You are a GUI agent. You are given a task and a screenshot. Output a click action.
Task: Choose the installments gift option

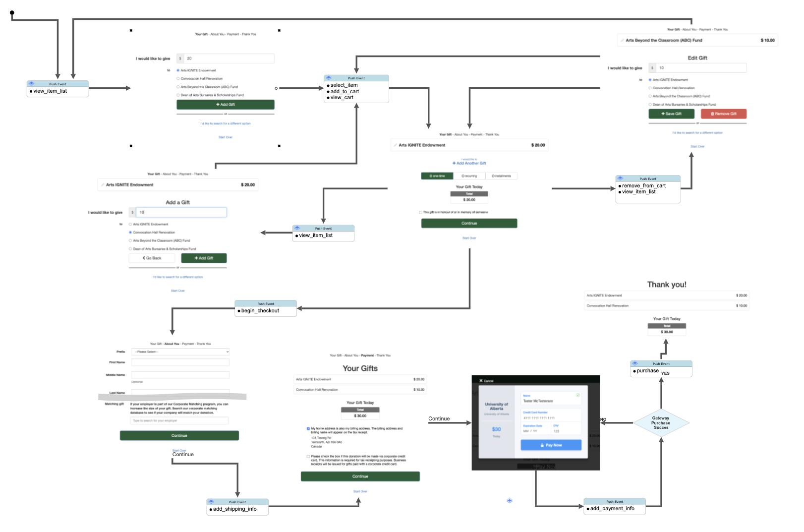click(x=501, y=176)
